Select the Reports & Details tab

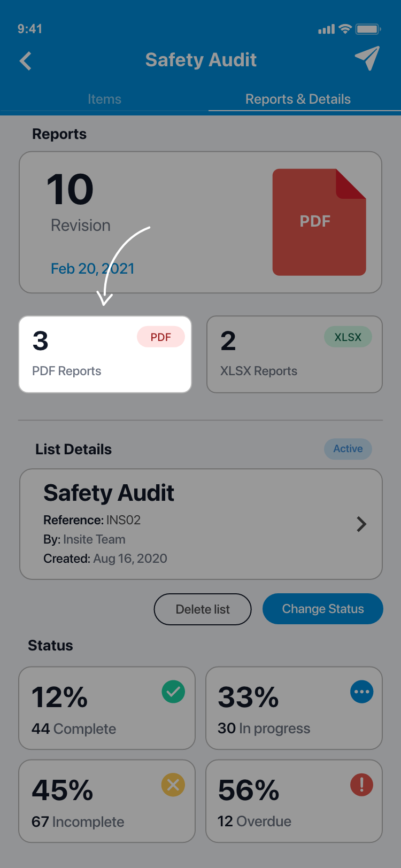coord(298,99)
